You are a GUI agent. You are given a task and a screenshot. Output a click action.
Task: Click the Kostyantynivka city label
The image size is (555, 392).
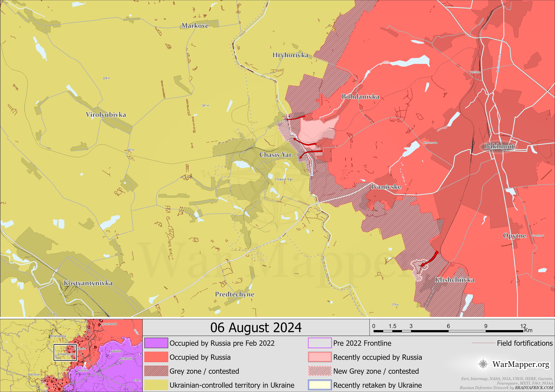pos(88,283)
